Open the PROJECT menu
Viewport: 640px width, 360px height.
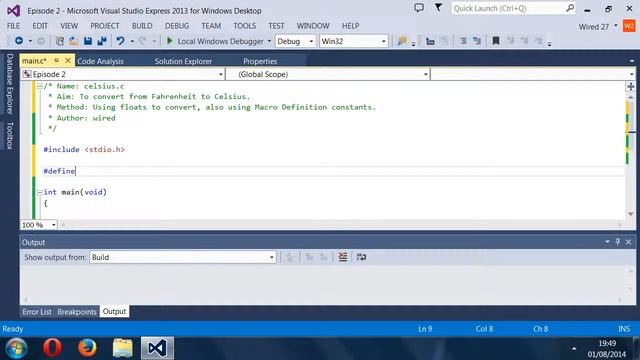pyautogui.click(x=105, y=26)
